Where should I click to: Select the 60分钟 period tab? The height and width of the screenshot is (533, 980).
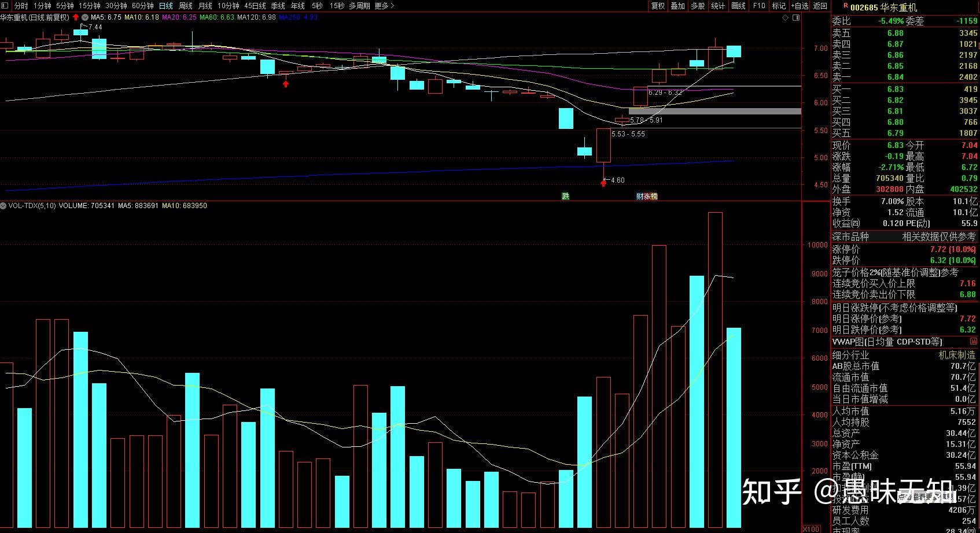142,6
